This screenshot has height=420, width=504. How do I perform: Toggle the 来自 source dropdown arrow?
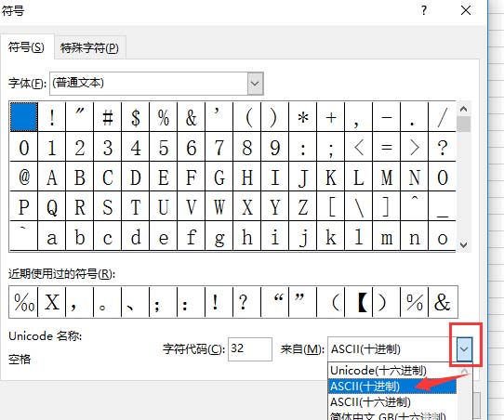point(464,349)
